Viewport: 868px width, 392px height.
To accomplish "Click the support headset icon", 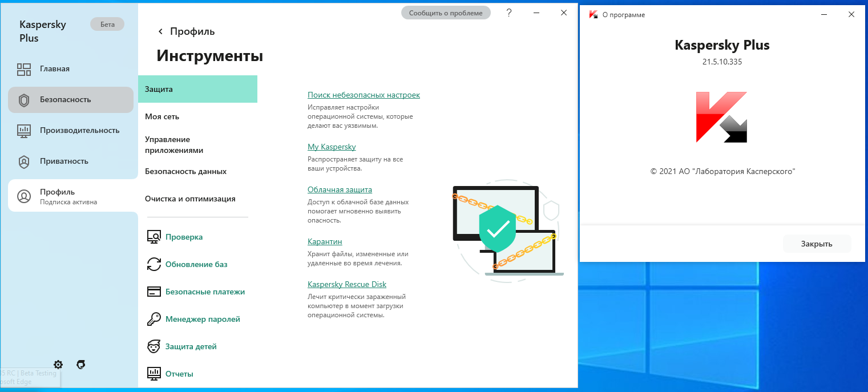I will click(81, 364).
